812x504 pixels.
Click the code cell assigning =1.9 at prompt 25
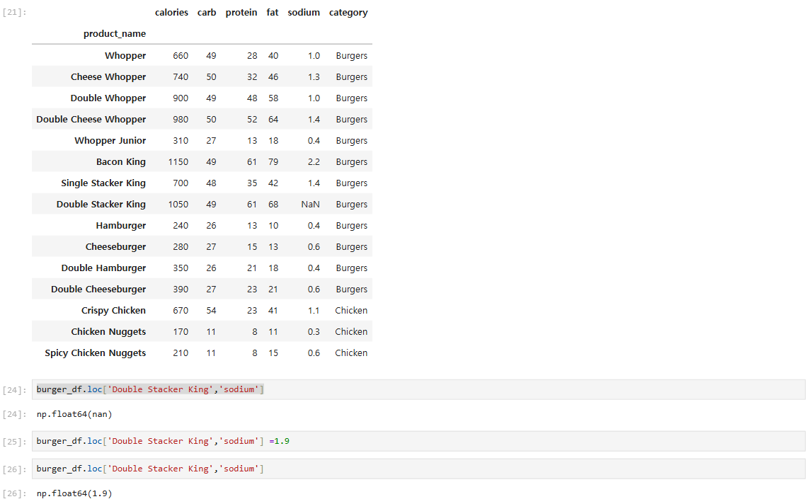click(x=418, y=441)
